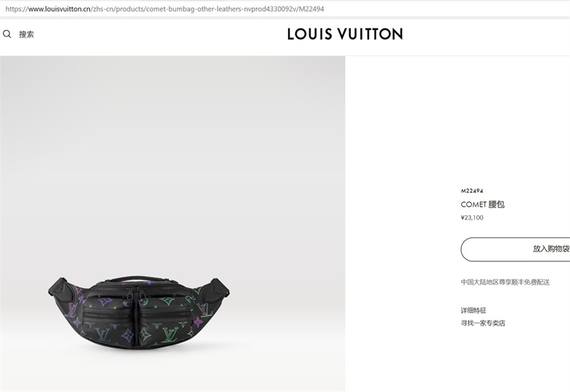Click the M22494 end of the URL

[311, 9]
